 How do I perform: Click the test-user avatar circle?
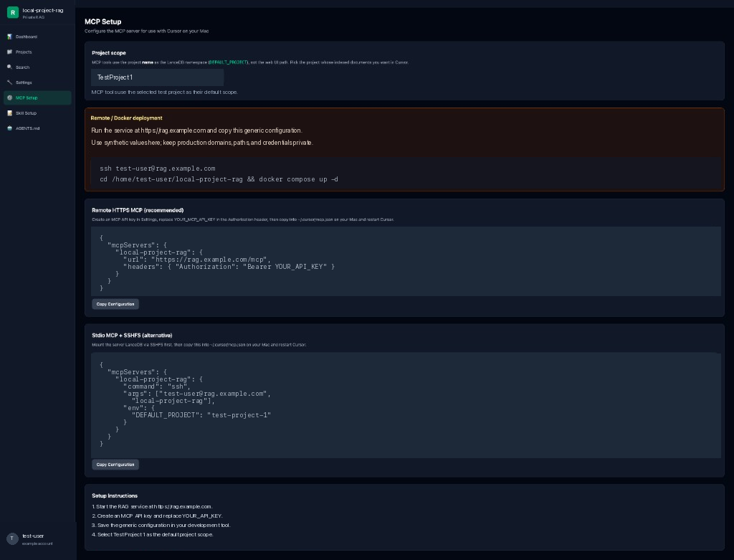coord(12,538)
